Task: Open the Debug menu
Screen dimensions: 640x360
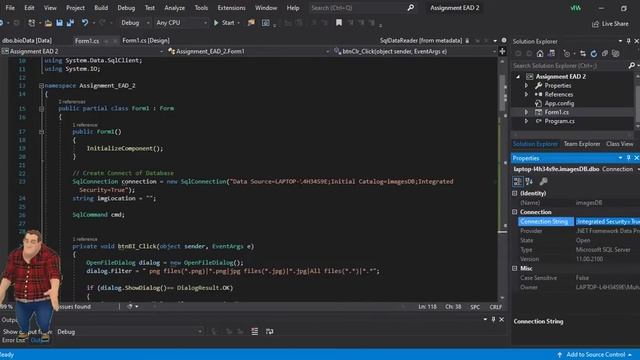Action: [x=126, y=8]
